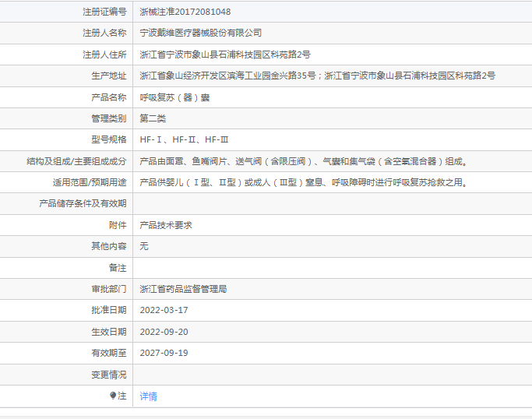Click the lightbulb icon beside 注
This screenshot has width=532, height=419.
pos(113,396)
